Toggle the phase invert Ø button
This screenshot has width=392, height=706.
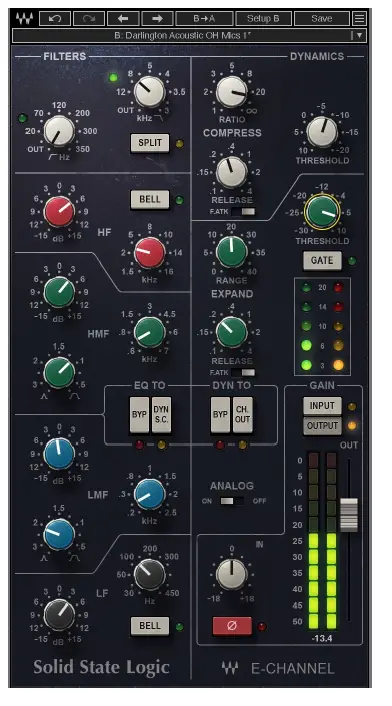pyautogui.click(x=232, y=626)
